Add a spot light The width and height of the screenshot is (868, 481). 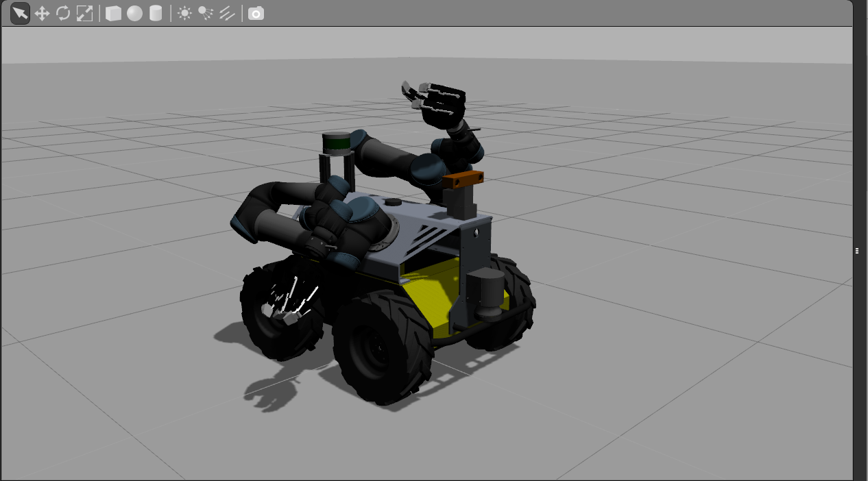point(206,13)
